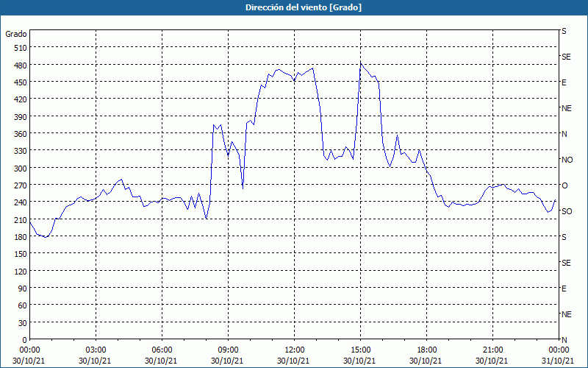588x368 pixels.
Task: Click the line's peak at 15:00
Action: coord(361,63)
